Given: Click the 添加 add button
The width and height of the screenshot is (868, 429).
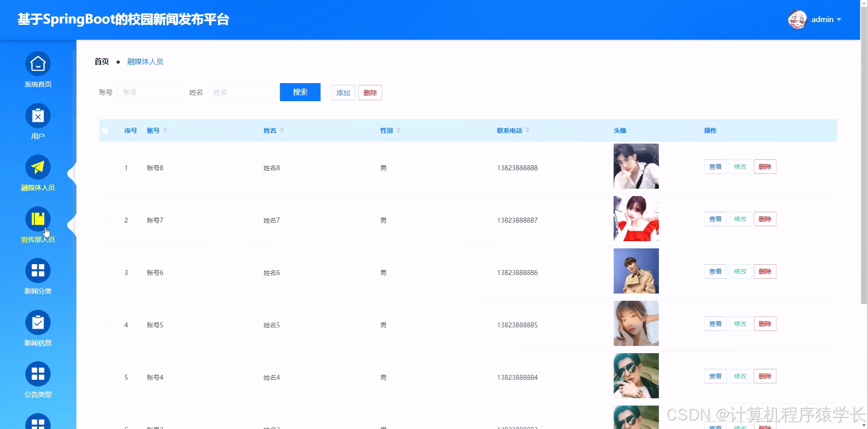Looking at the screenshot, I should tap(343, 93).
